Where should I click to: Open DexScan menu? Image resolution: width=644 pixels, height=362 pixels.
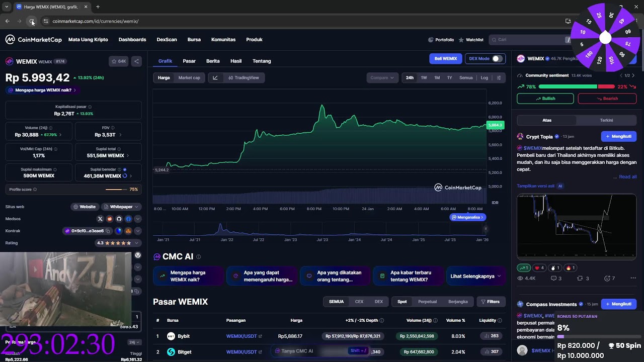(167, 40)
